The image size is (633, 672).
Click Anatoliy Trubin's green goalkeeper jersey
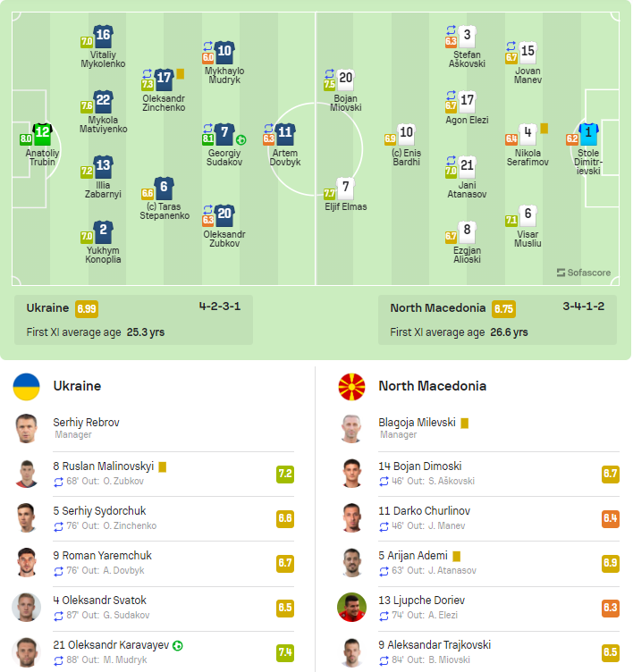[x=42, y=134]
